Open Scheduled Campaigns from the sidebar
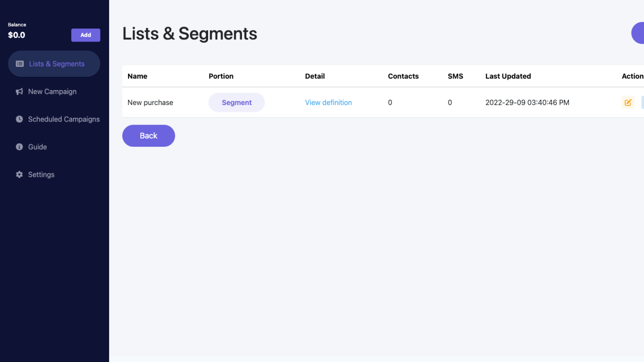Screen dimensions: 644x362 pyautogui.click(x=64, y=119)
